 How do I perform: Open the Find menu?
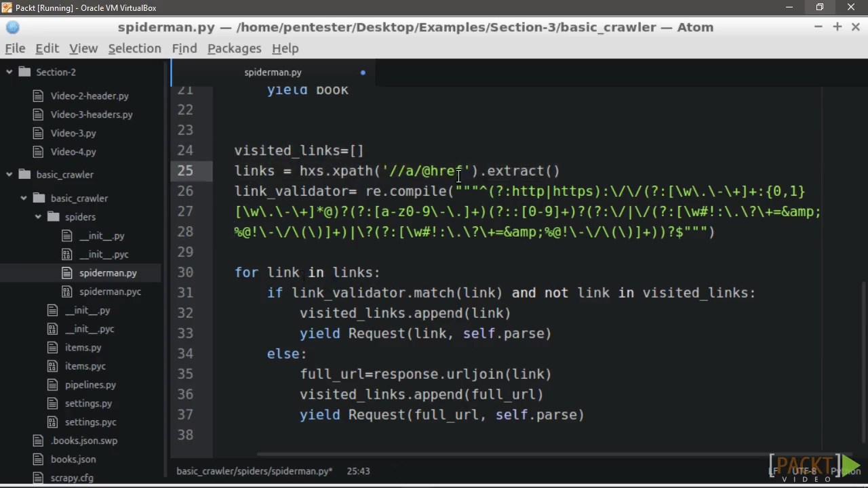184,48
